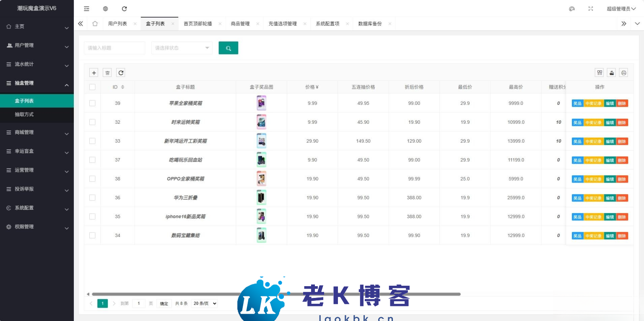Toggle fullscreen icon in top header
Image resolution: width=644 pixels, height=321 pixels.
591,9
